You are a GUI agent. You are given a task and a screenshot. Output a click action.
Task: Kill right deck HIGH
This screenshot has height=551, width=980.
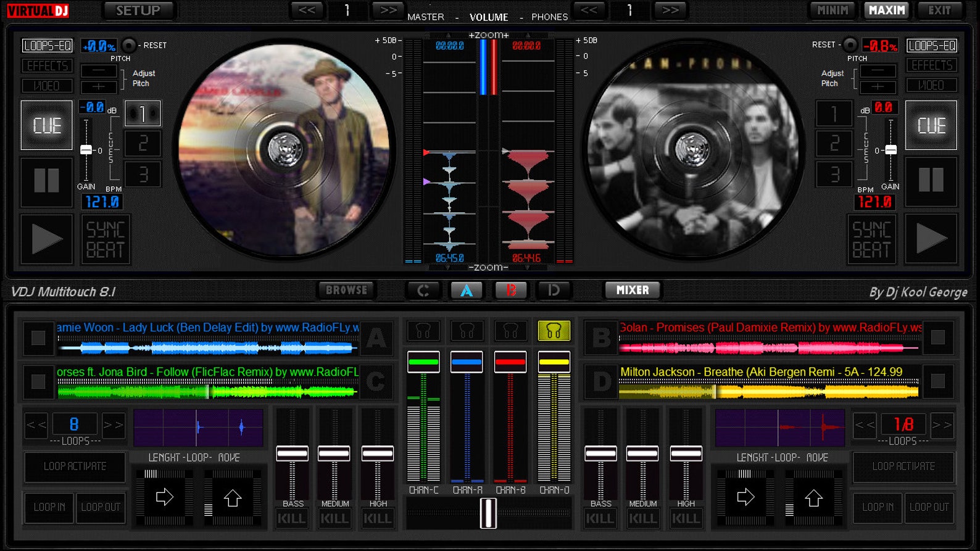pyautogui.click(x=686, y=519)
